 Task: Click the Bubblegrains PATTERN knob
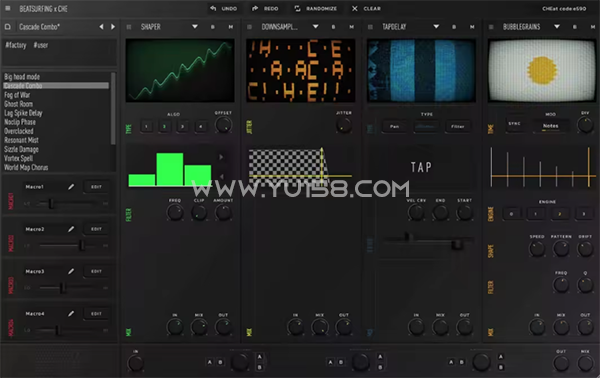[561, 249]
